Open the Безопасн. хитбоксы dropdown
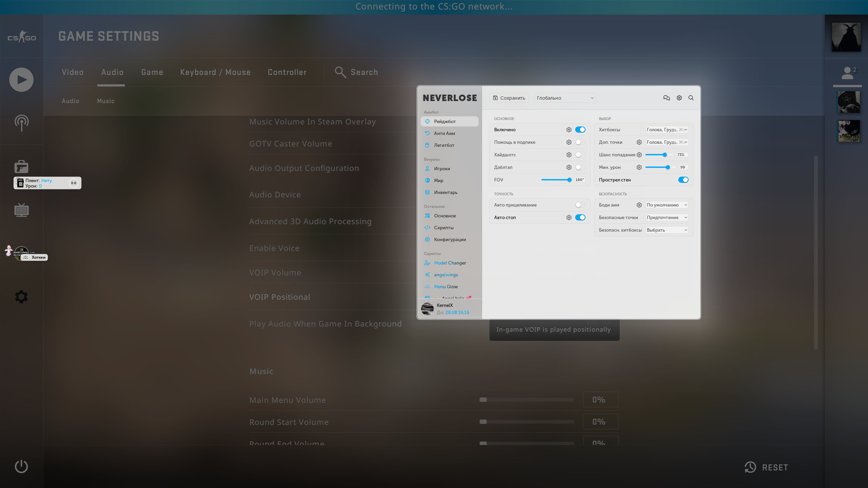The height and width of the screenshot is (488, 868). tap(667, 230)
